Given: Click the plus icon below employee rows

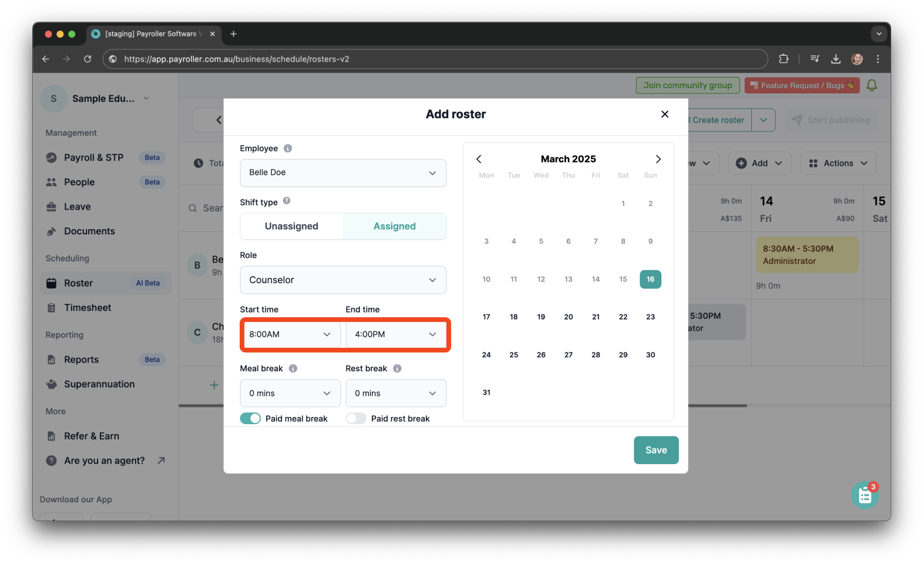Looking at the screenshot, I should 214,385.
